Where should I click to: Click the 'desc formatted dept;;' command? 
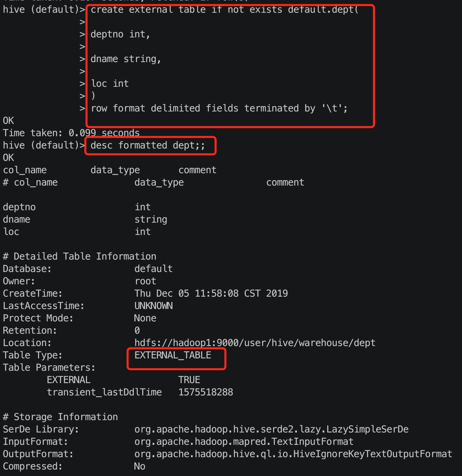(148, 145)
